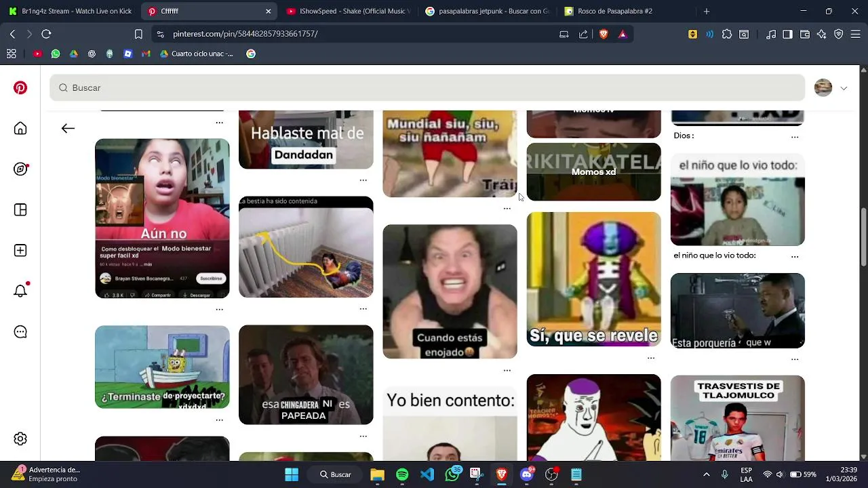Close the Cfffff Pinterest tab
Image resolution: width=868 pixels, height=488 pixels.
(x=268, y=11)
